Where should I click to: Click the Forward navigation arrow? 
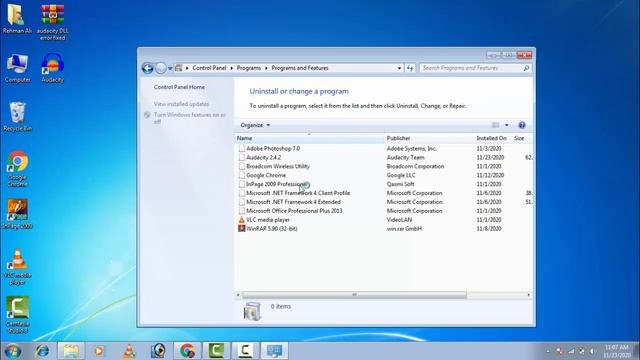tap(161, 68)
